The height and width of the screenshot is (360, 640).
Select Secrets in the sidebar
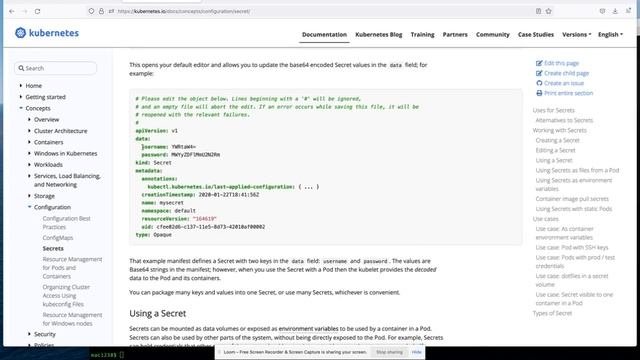(53, 249)
